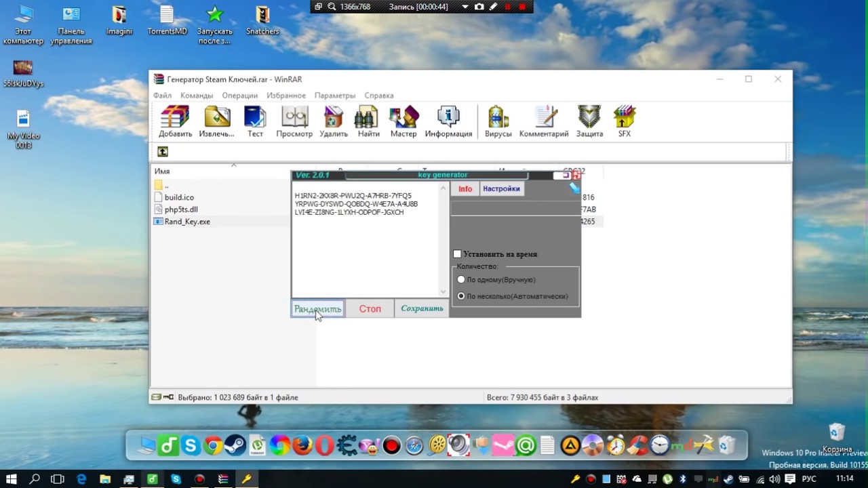Click the Извлечь toolbar icon

pos(217,122)
